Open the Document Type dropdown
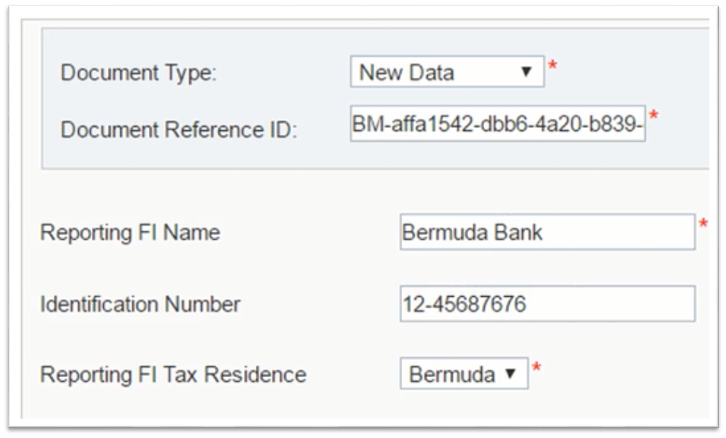This screenshot has width=726, height=438. 446,72
